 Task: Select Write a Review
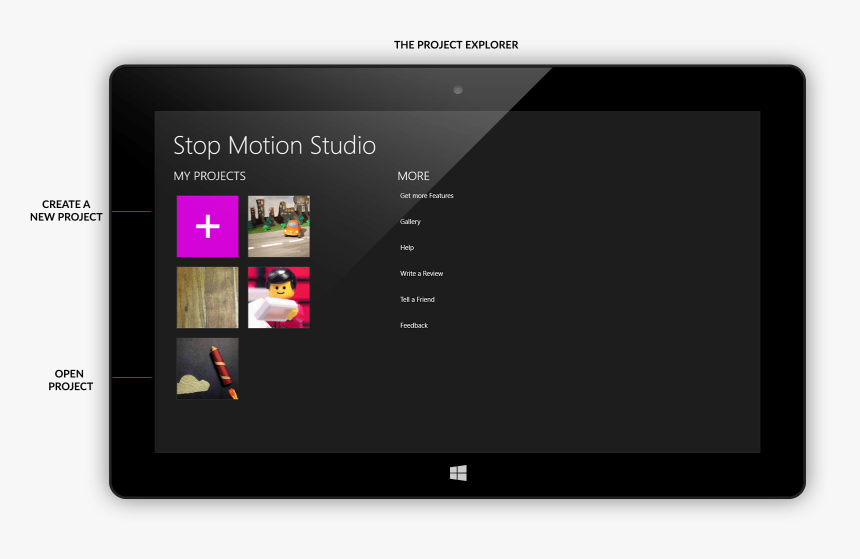421,273
